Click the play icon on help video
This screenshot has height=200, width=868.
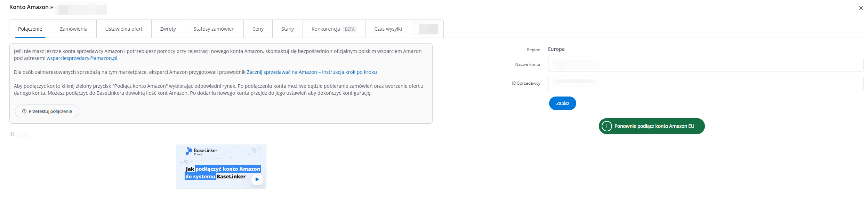click(x=257, y=179)
